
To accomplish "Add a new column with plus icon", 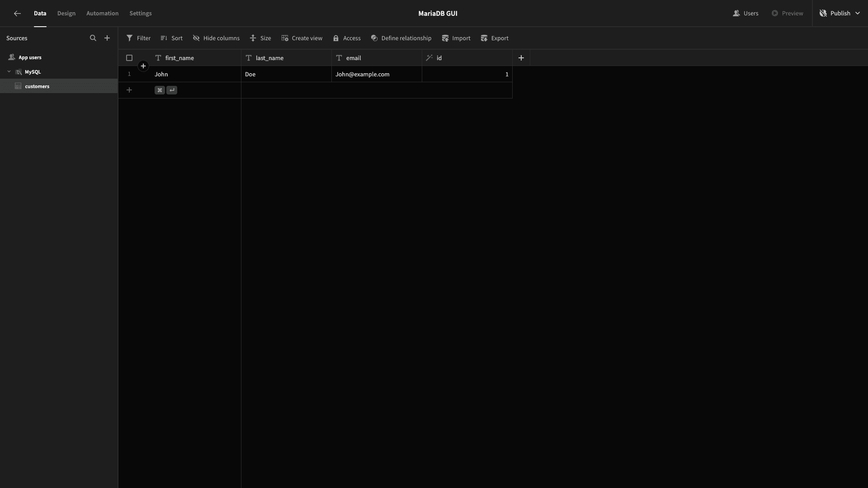I will [521, 58].
